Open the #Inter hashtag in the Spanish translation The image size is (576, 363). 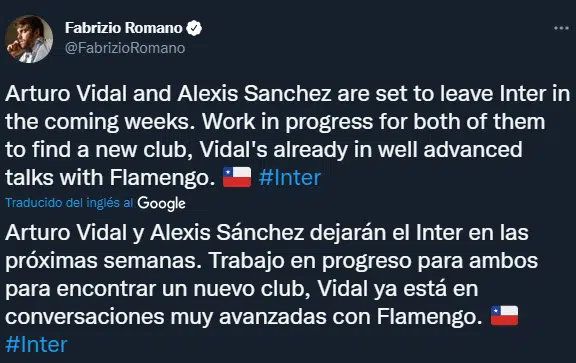tap(36, 344)
